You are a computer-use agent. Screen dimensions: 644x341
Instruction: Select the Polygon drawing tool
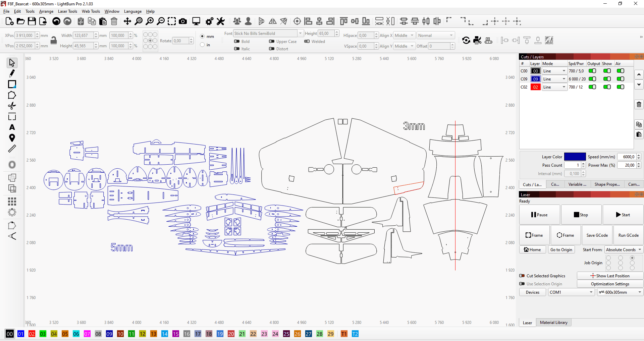click(x=12, y=95)
